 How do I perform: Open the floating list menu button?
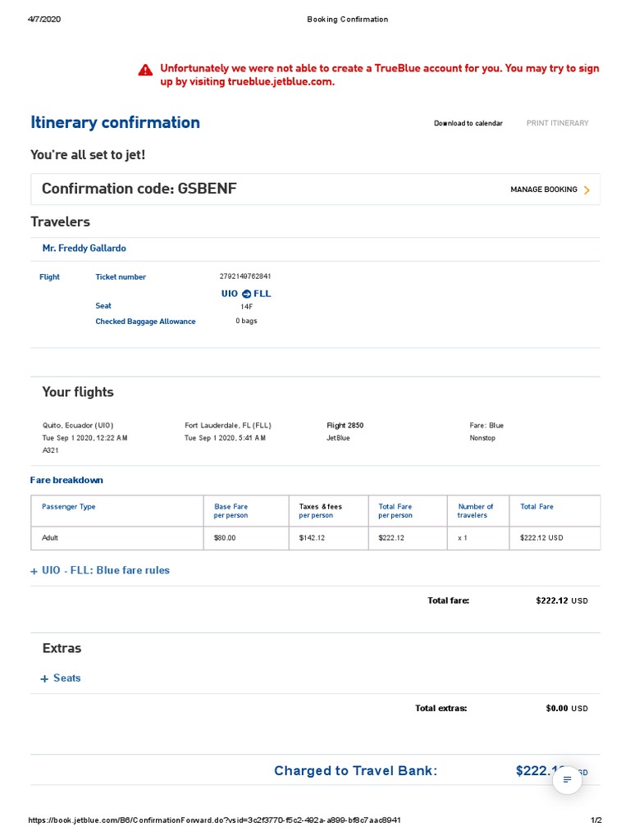tap(567, 778)
